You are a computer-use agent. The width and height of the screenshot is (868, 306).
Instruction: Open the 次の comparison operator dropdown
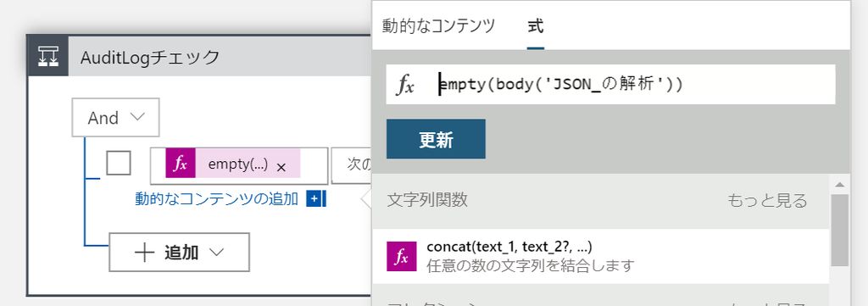tap(352, 165)
